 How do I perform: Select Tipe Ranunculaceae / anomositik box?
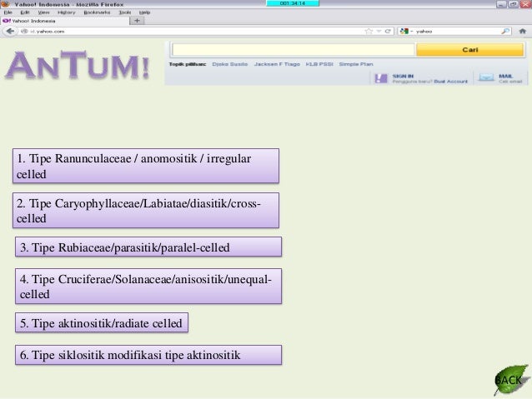coord(146,166)
